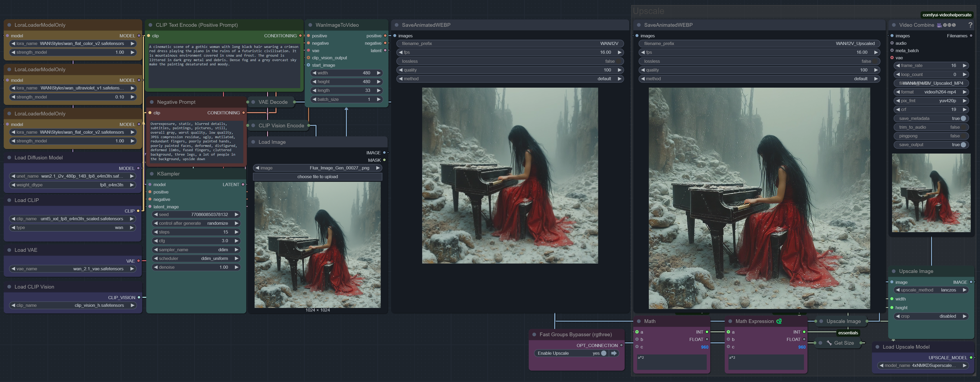This screenshot has height=382, width=980.
Task: Open the Video Combine help question mark
Action: [970, 25]
